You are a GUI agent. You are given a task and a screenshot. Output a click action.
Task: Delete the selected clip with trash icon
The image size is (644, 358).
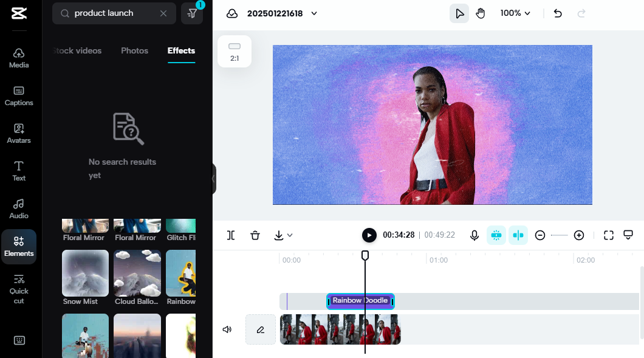pos(255,235)
